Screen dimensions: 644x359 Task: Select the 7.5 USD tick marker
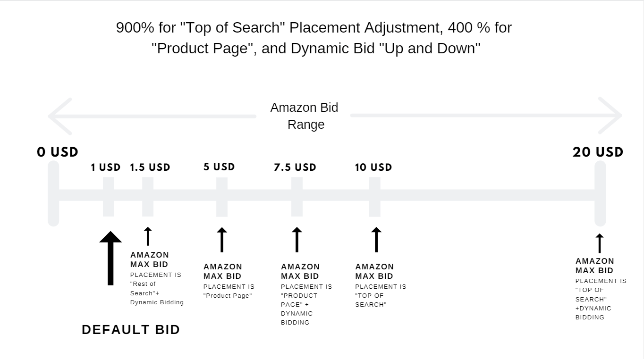297,197
